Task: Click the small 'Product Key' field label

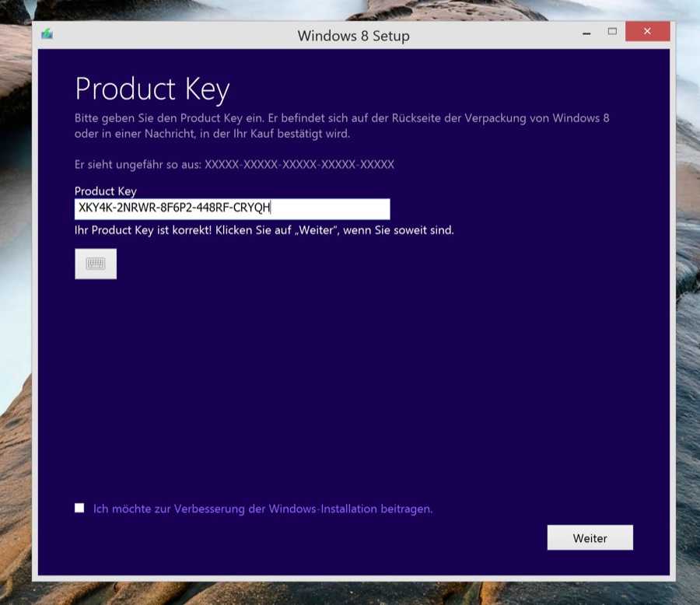Action: pyautogui.click(x=105, y=191)
